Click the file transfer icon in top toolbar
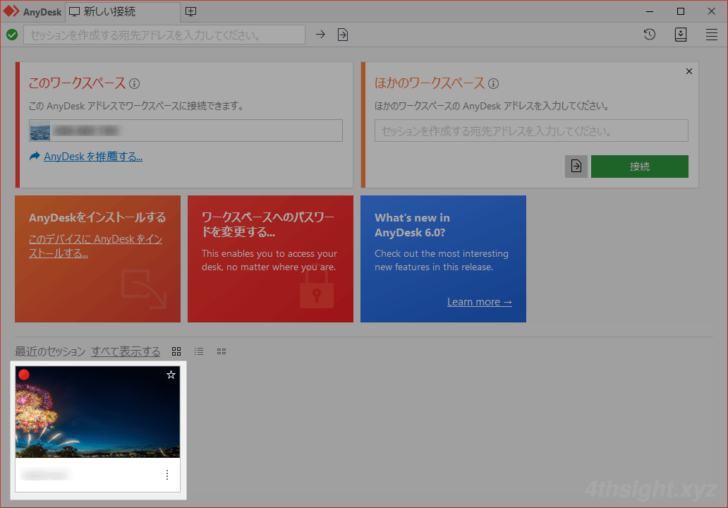Image resolution: width=728 pixels, height=508 pixels. tap(343, 34)
